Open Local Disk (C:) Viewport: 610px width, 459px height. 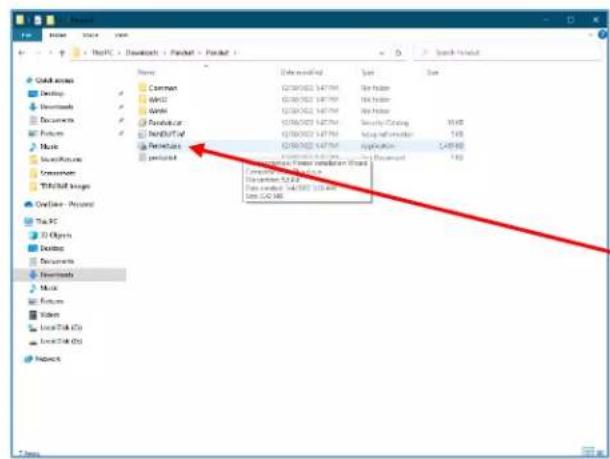point(55,328)
